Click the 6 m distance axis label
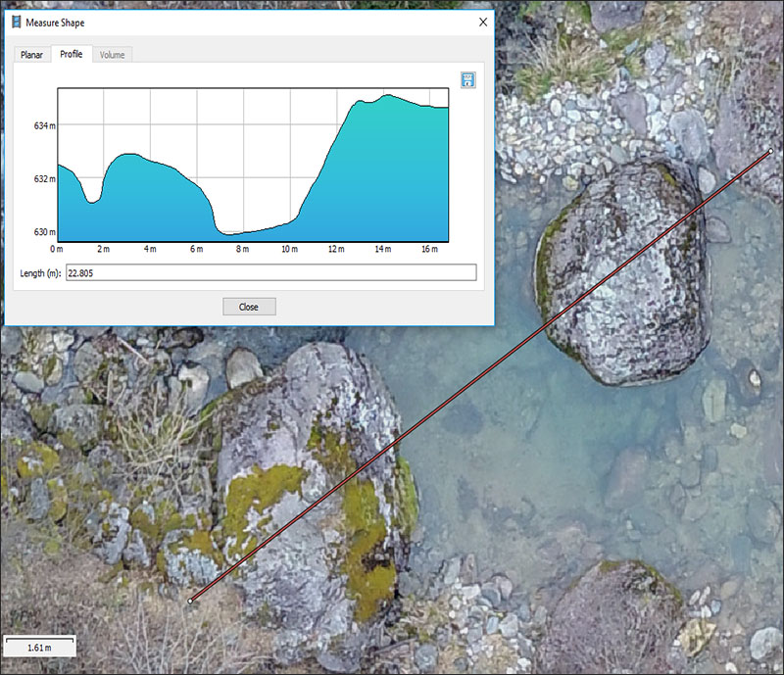The width and height of the screenshot is (784, 675). click(197, 249)
